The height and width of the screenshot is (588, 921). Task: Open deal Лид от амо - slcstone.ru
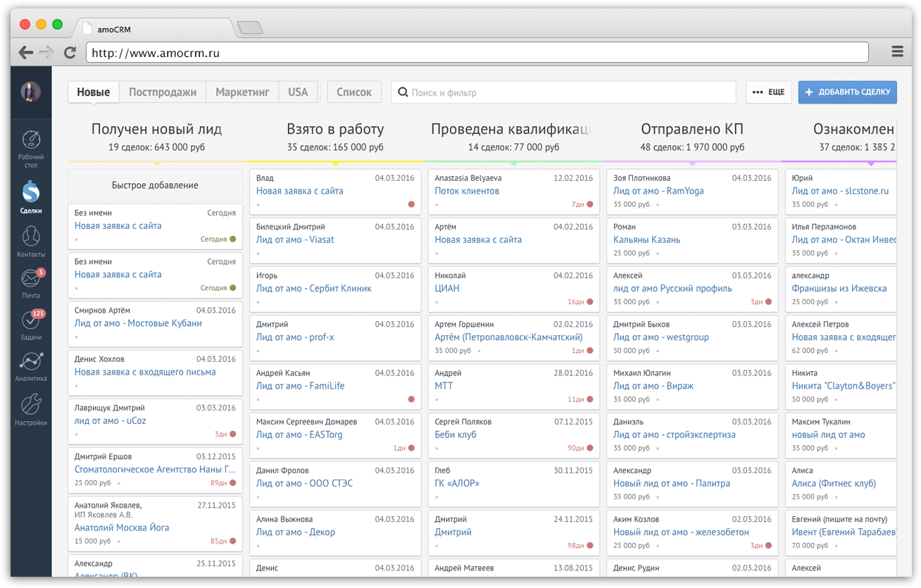click(840, 191)
